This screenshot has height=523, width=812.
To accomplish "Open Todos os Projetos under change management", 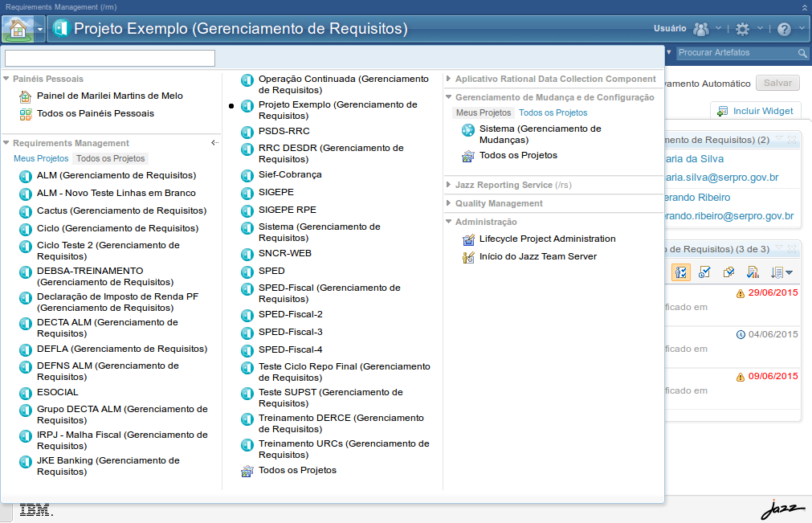I will 518,155.
